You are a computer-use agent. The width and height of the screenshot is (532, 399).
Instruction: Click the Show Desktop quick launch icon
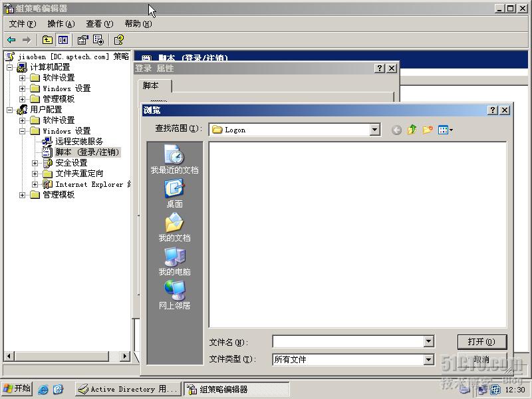coord(58,389)
